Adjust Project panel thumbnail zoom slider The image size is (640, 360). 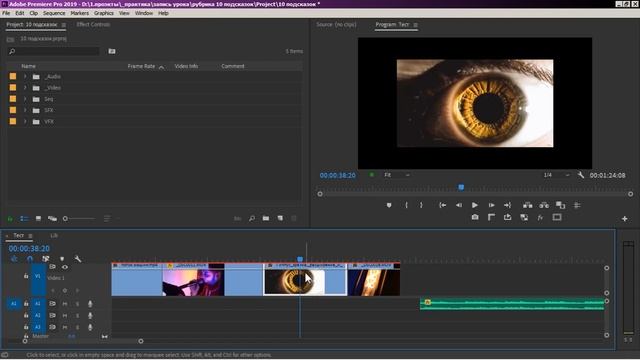click(x=65, y=219)
